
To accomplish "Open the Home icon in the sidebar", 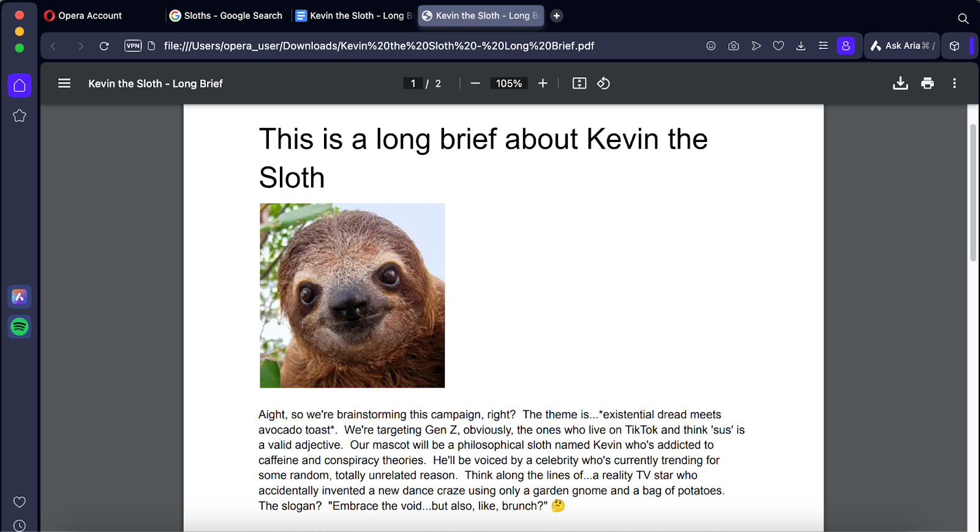I will click(20, 86).
